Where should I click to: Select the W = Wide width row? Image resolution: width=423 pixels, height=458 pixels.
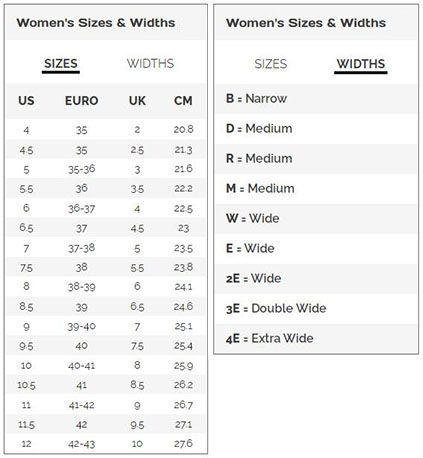click(316, 219)
